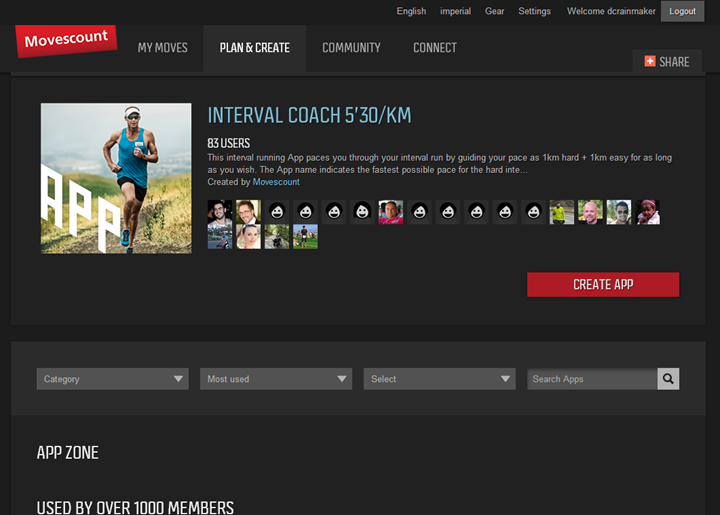Open the CONNECT tab
The image size is (720, 515).
435,48
